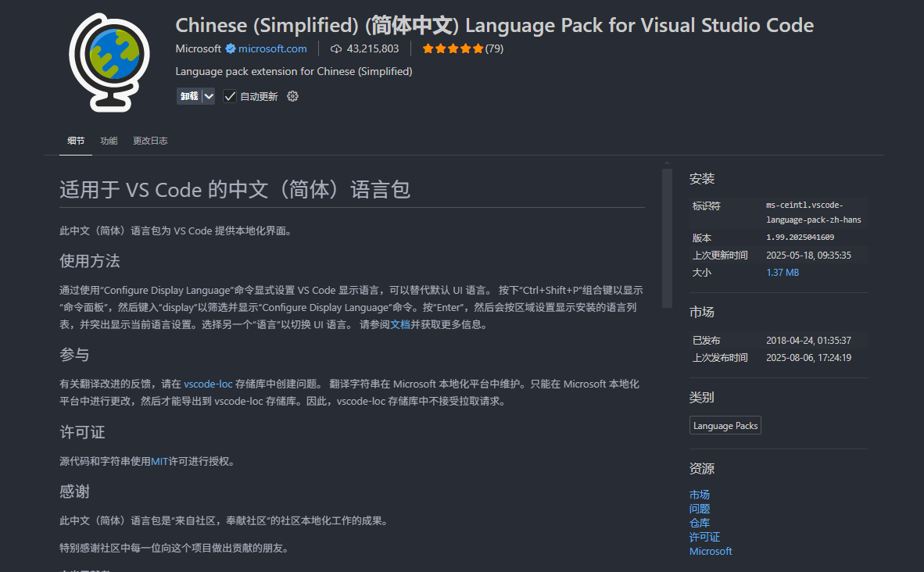Uncheck the 自动更新 checkbox
The height and width of the screenshot is (572, 924).
tap(229, 95)
